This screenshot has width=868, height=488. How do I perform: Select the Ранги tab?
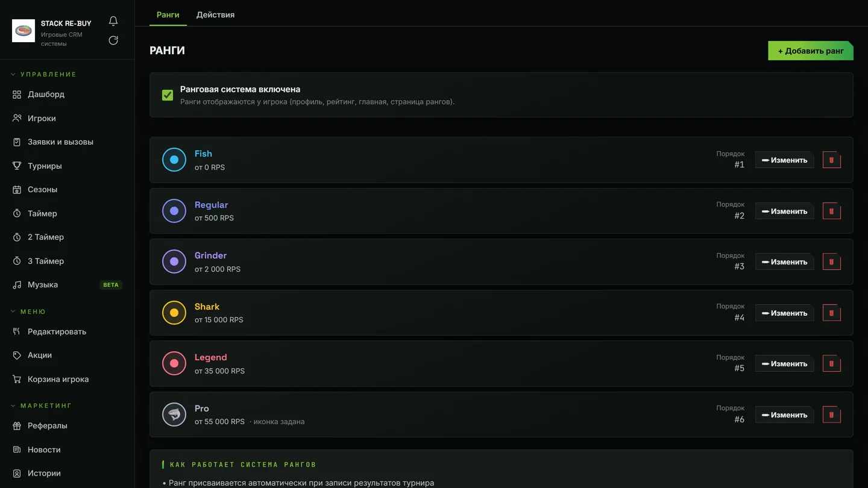(168, 14)
